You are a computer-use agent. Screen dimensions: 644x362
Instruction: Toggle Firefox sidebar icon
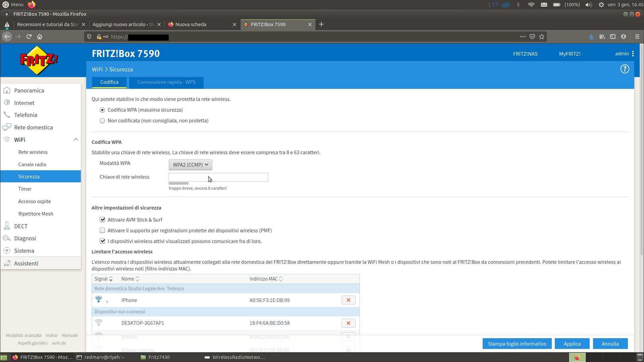coord(613,37)
